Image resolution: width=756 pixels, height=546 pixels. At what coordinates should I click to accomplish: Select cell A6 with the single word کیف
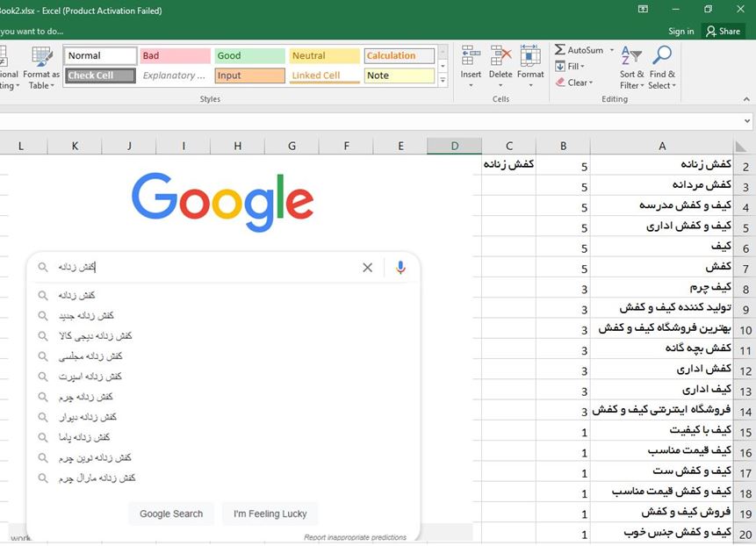point(662,247)
